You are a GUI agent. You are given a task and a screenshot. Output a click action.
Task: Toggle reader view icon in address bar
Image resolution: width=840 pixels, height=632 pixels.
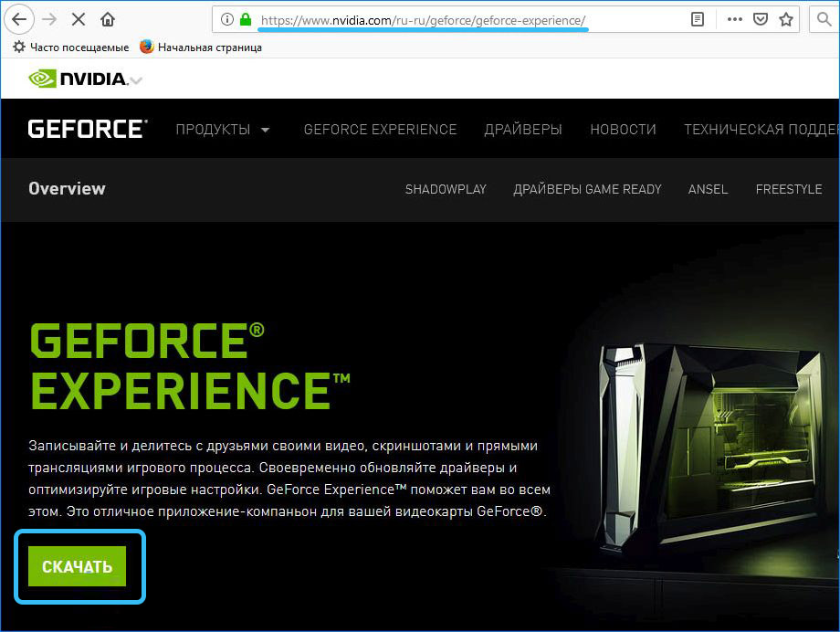tap(698, 19)
